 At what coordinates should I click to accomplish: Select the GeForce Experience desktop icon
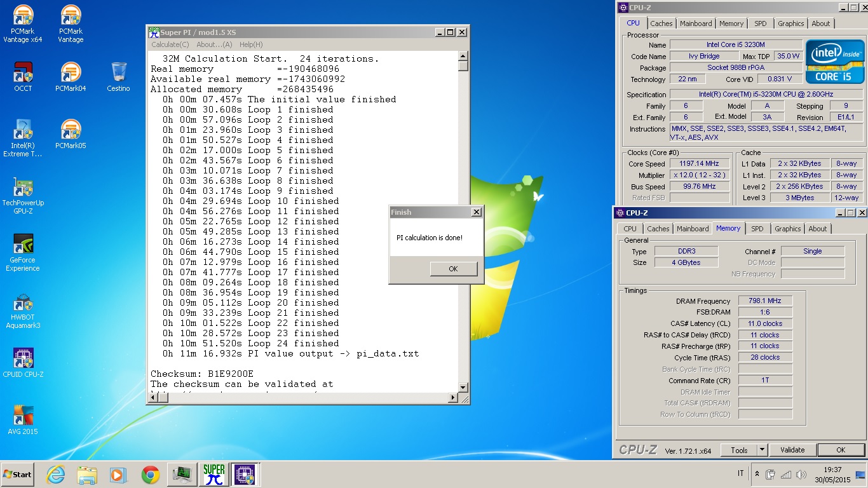[23, 252]
